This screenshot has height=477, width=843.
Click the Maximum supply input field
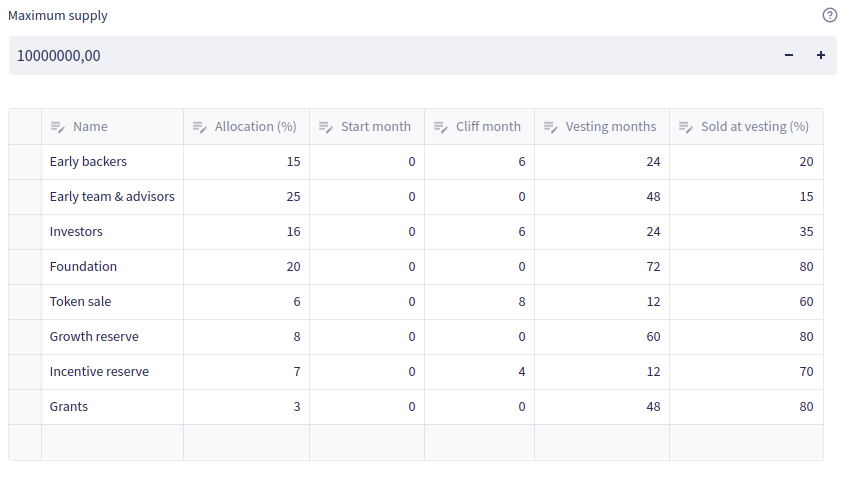click(x=390, y=56)
